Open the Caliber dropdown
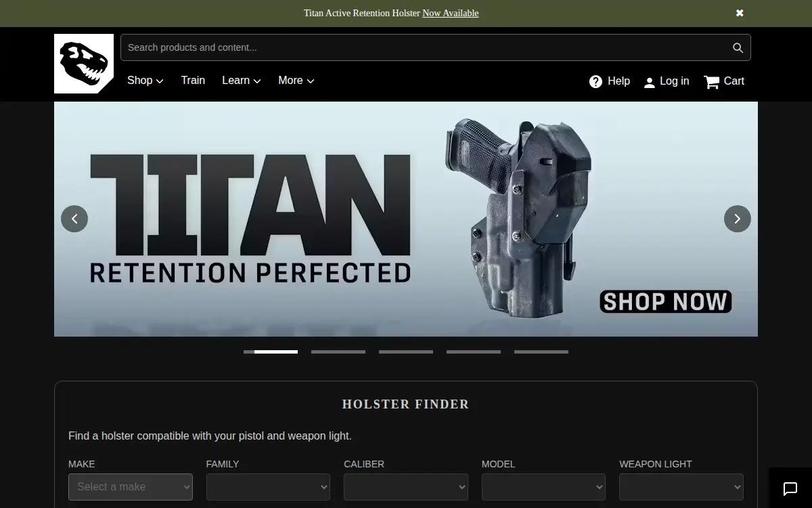 [406, 486]
